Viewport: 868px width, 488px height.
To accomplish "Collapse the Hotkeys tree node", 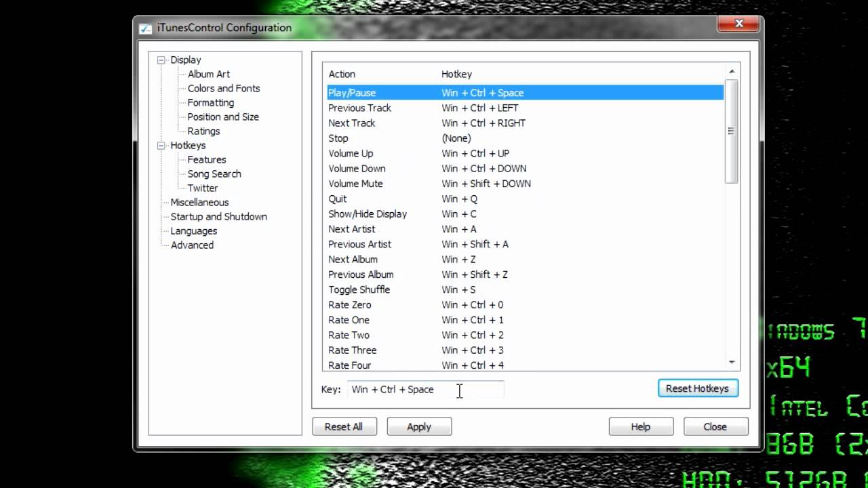I will click(161, 145).
